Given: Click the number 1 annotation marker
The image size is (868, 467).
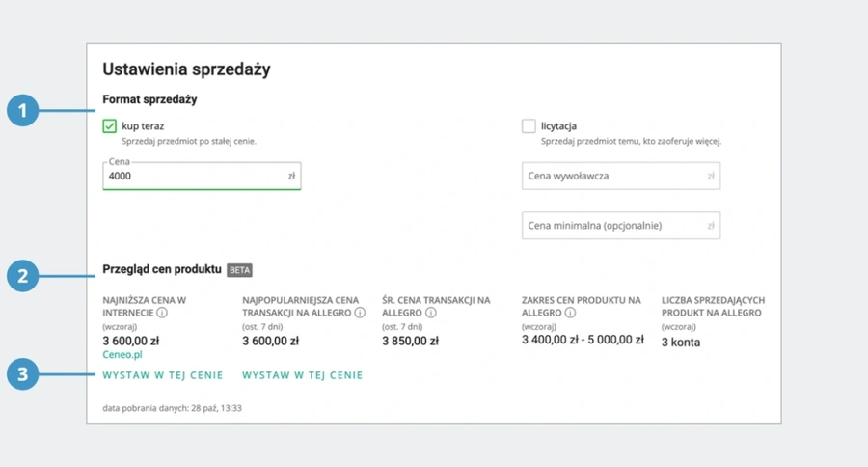Looking at the screenshot, I should click(x=23, y=110).
